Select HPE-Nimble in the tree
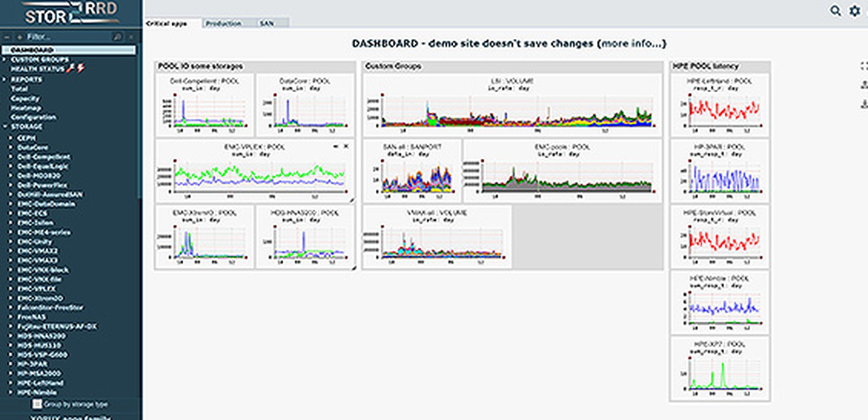Image resolution: width=868 pixels, height=420 pixels. tap(37, 393)
